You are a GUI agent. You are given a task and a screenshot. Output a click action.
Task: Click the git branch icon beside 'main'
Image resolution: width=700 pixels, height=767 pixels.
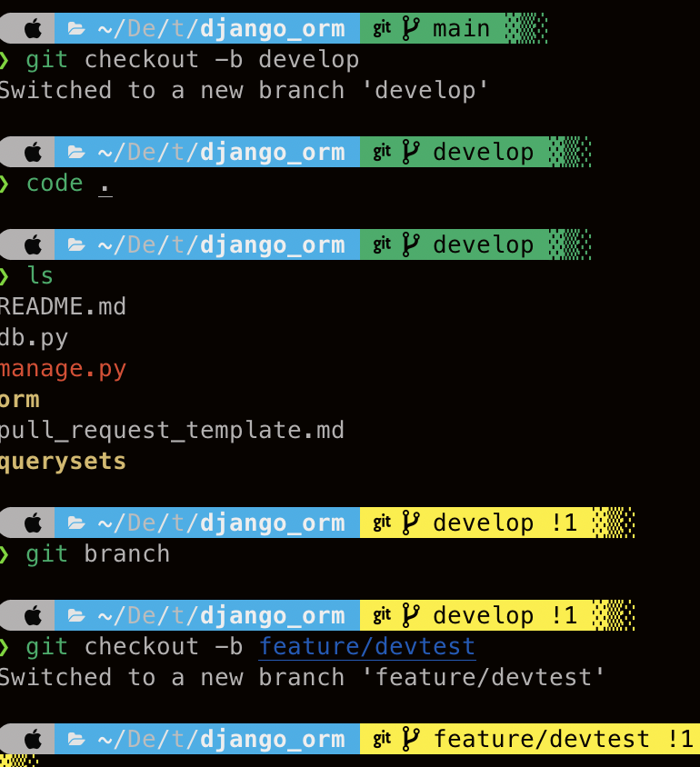pyautogui.click(x=410, y=28)
